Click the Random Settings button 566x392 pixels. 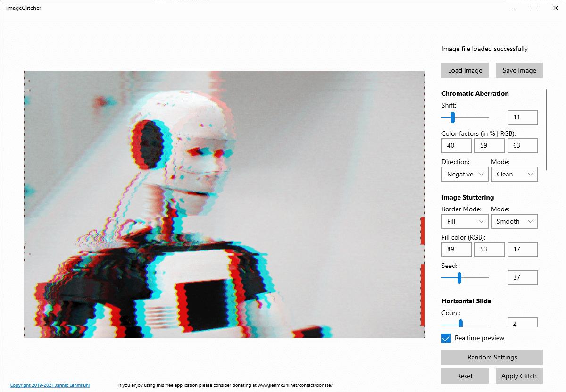[x=492, y=357]
